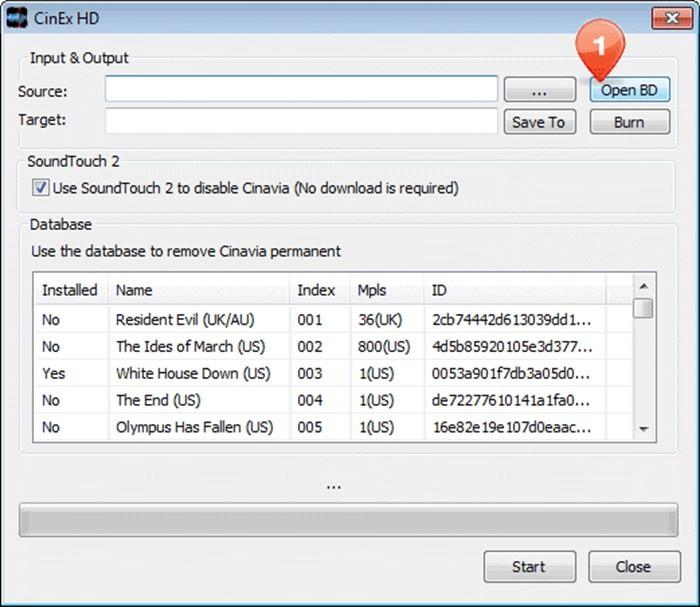Select Olympus Has Fallen (US) row
Viewport: 700px width, 607px height.
[x=333, y=427]
